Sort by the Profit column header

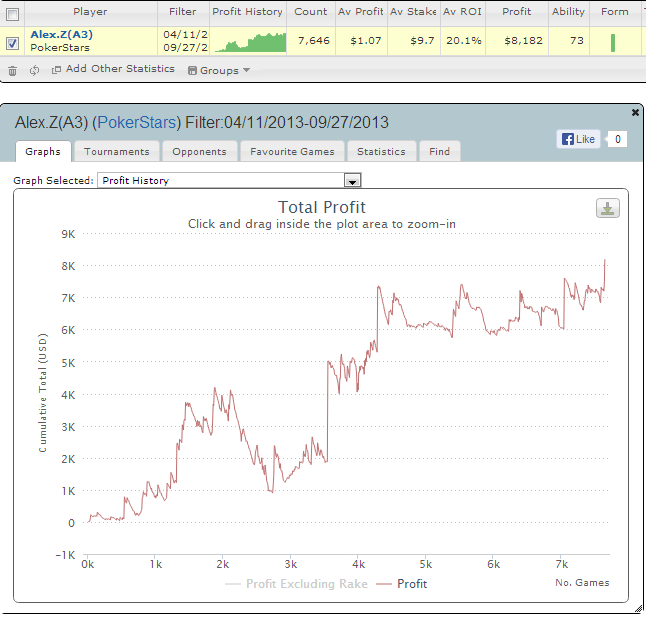[x=517, y=12]
